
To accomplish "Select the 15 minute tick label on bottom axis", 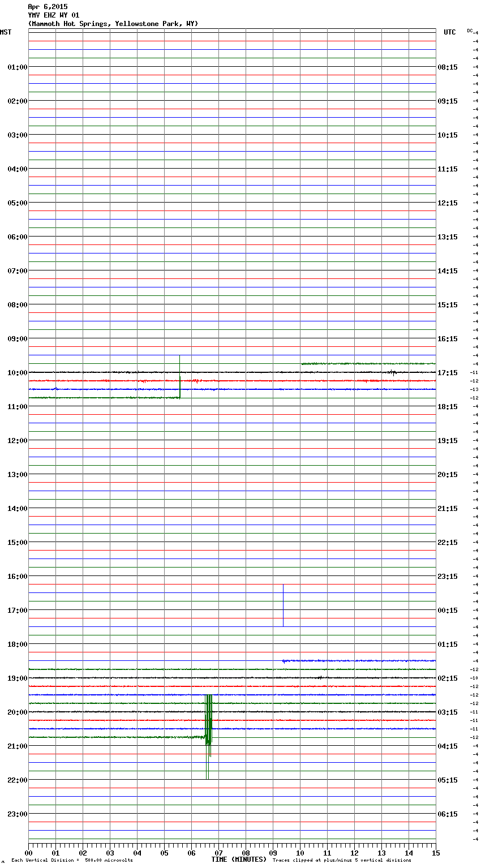I will click(435, 853).
